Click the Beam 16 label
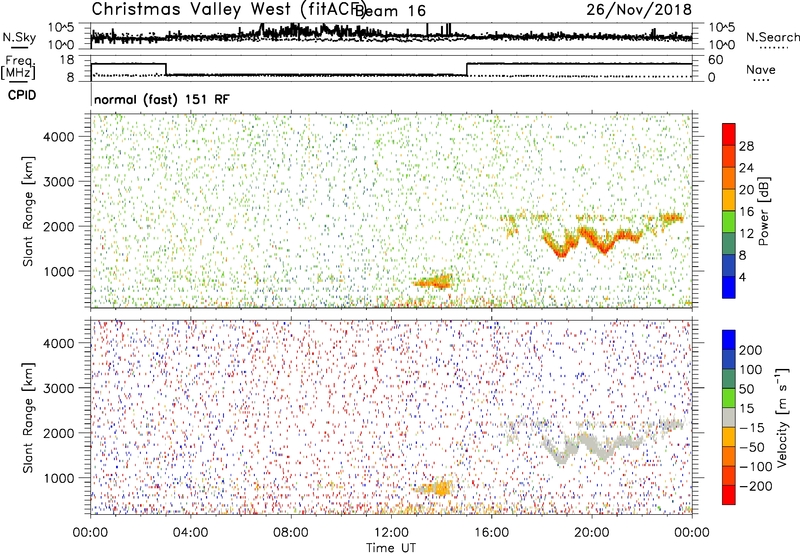The image size is (800, 554). click(x=390, y=11)
